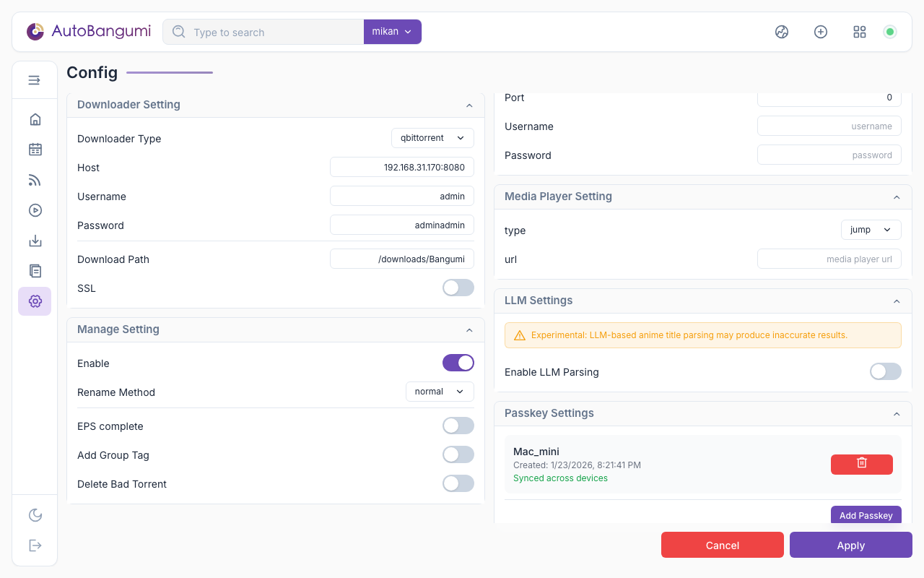Open the Downloader Type qbittorrent dropdown

click(432, 138)
